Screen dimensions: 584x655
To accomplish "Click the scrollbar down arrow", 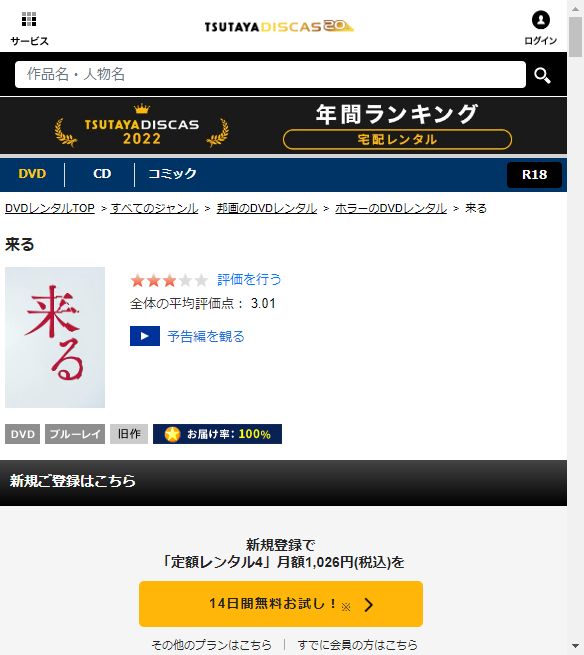I will click(575, 647).
